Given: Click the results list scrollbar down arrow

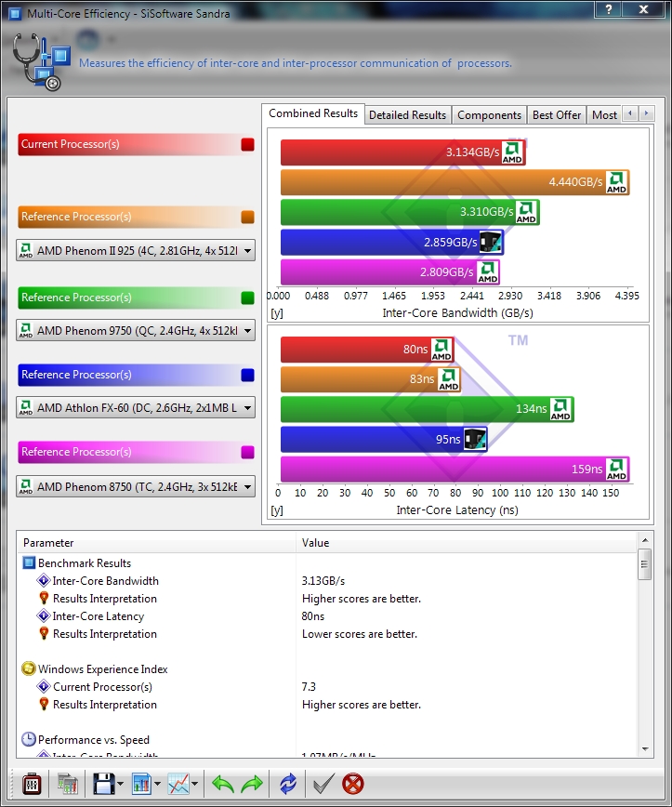Looking at the screenshot, I should (645, 749).
